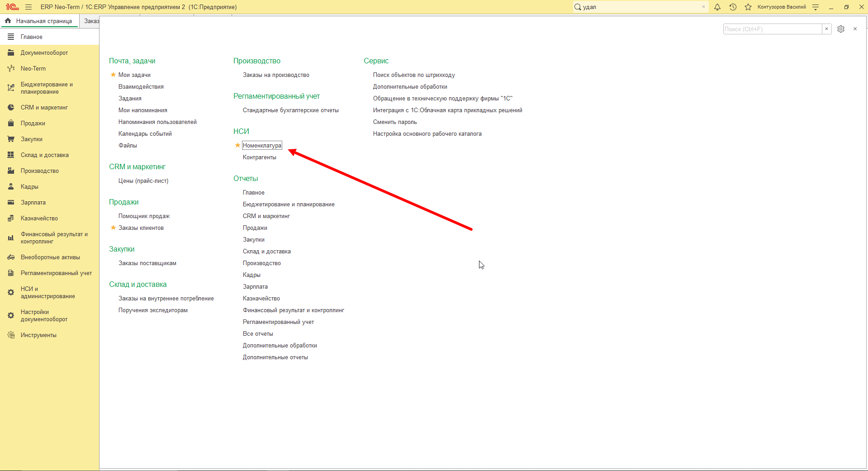Click the Производство factory icon

(11, 171)
